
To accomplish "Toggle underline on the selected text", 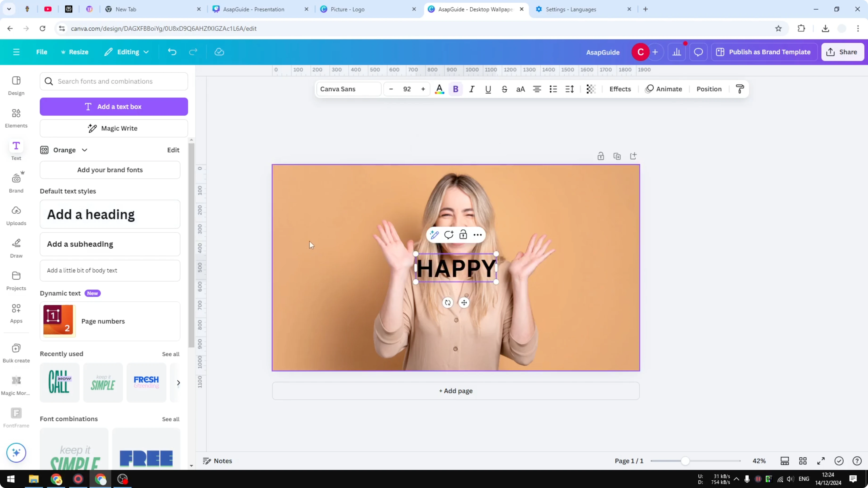I will pos(488,89).
